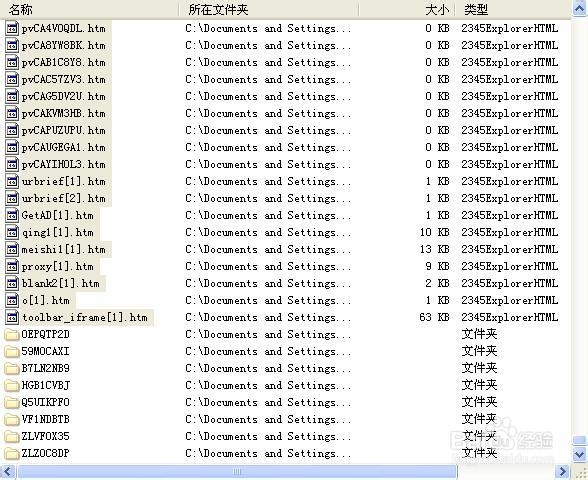This screenshot has height=480, width=588.
Task: Select the folder name 0EPQTP2D
Action: pos(45,334)
